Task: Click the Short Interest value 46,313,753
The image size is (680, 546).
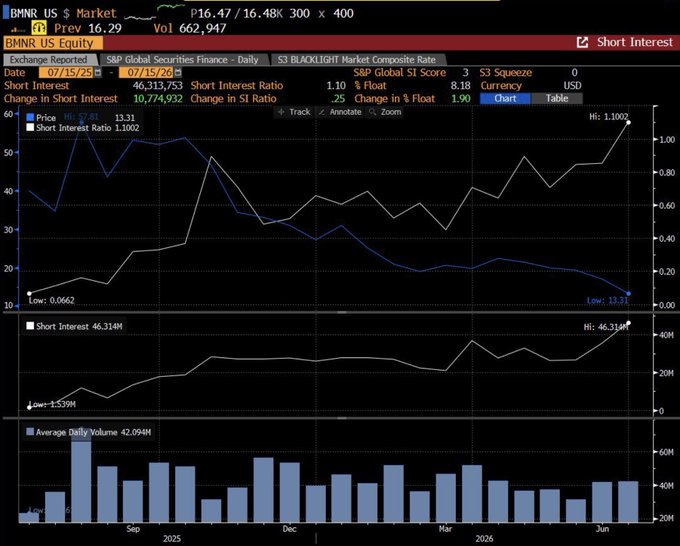Action: [x=158, y=86]
